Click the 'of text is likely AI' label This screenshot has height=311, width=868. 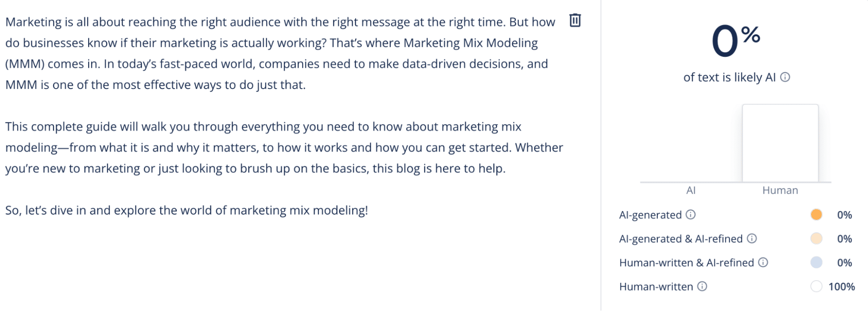729,77
